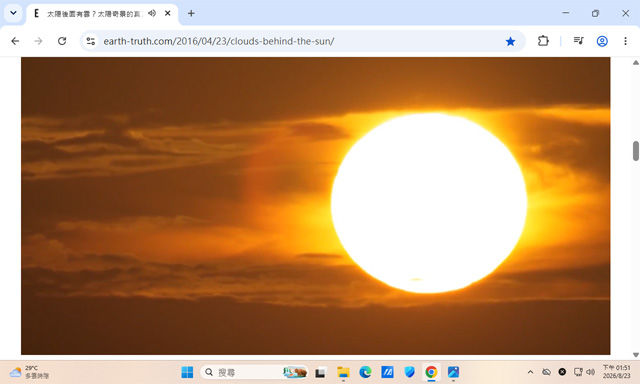The image size is (640, 384).
Task: Open the volume control in tray
Action: click(591, 372)
